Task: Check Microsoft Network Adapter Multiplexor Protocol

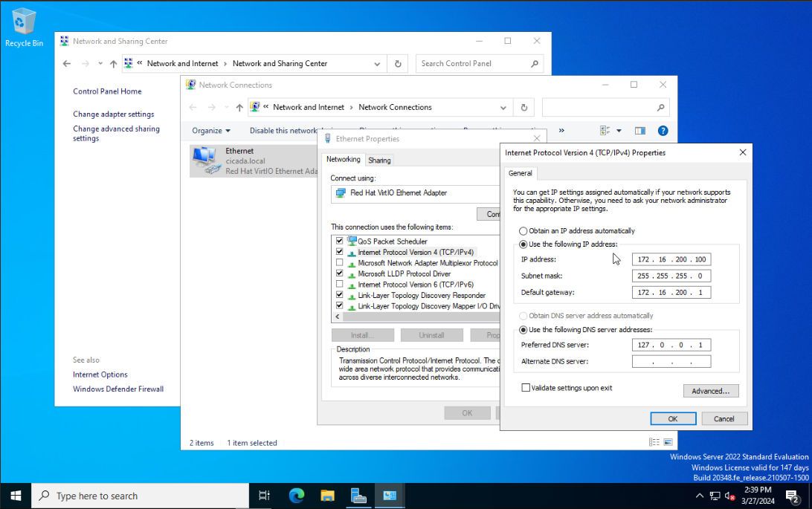Action: pos(339,262)
